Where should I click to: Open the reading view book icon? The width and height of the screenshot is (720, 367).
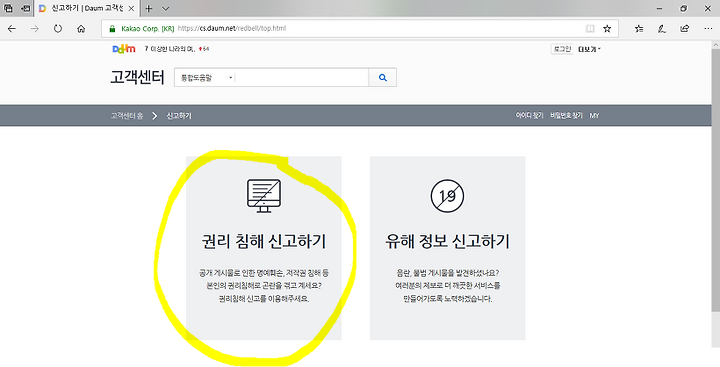tap(590, 28)
